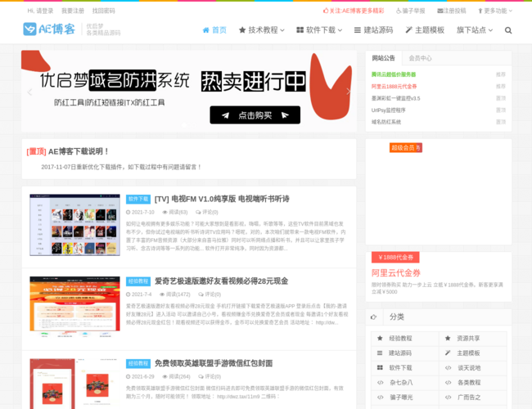Click list icon next to 建站源码 category
532x409 pixels.
[380, 353]
